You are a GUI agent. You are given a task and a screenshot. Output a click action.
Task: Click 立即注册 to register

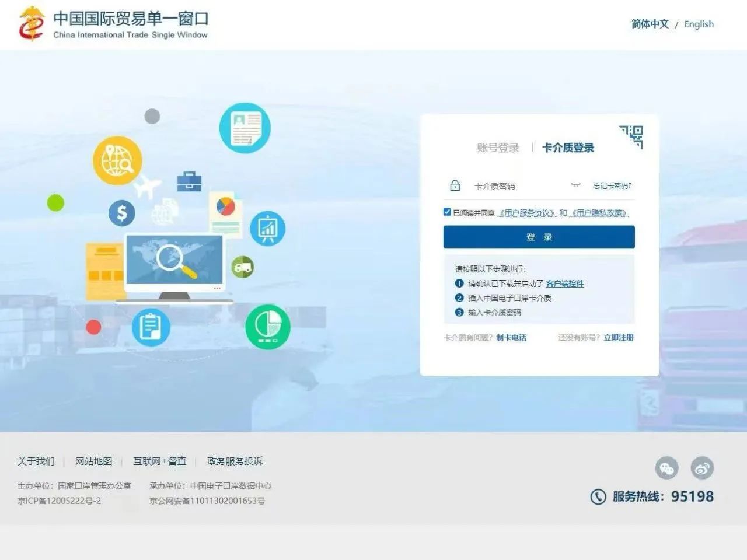pyautogui.click(x=619, y=338)
